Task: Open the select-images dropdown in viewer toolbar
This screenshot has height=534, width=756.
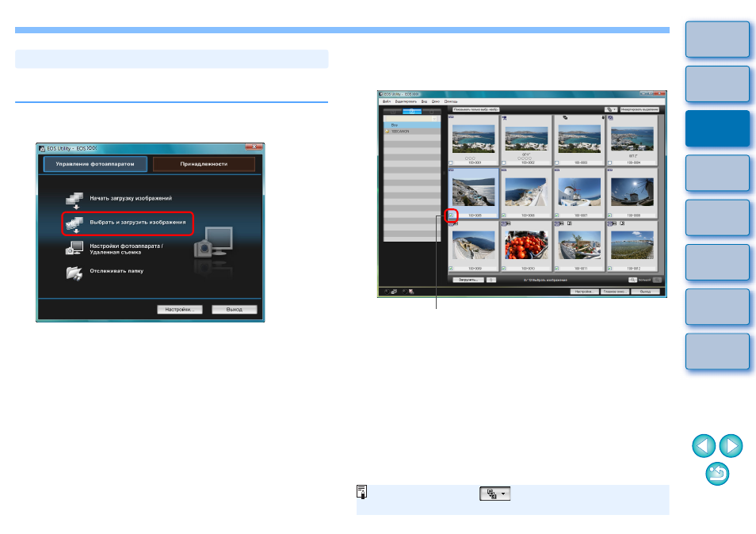Action: pos(611,110)
